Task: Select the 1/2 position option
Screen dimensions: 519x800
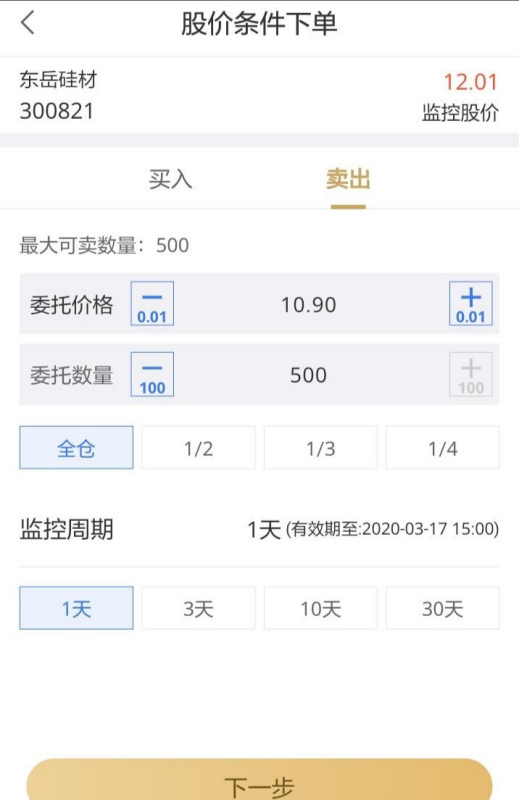Action: point(199,448)
